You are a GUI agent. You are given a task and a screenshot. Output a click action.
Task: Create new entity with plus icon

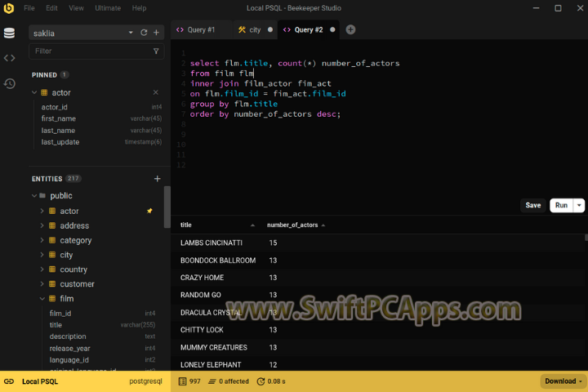pos(157,179)
